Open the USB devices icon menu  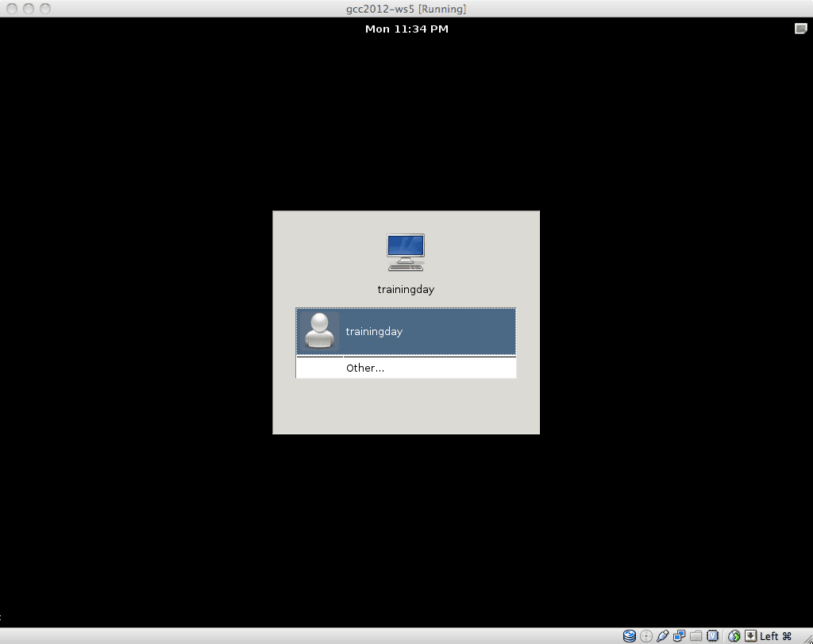[x=663, y=636]
